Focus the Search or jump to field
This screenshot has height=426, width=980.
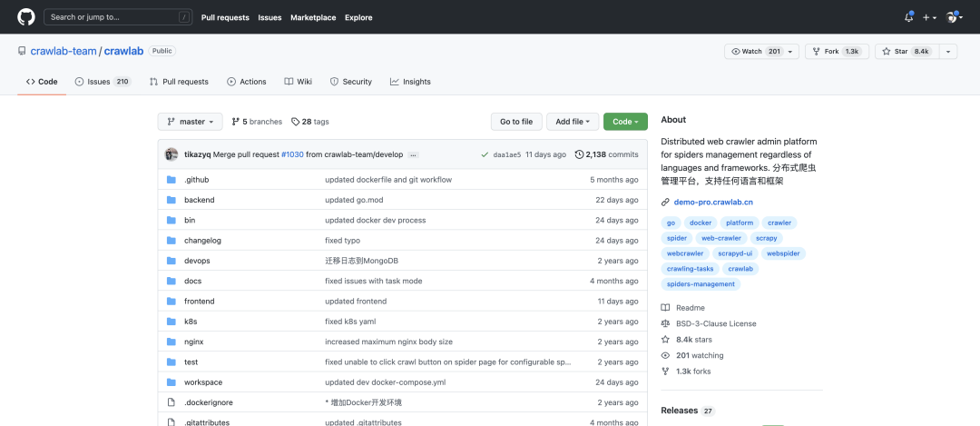(x=119, y=16)
